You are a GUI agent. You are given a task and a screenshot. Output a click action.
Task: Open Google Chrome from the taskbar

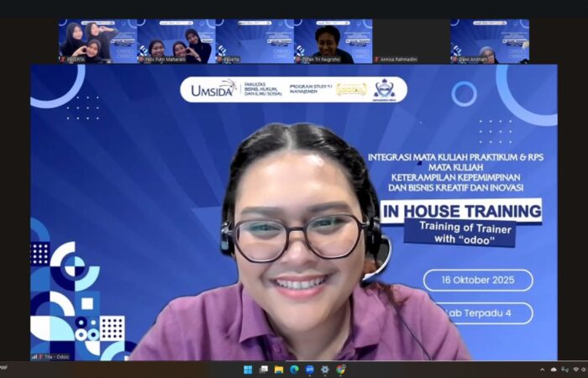pos(341,370)
